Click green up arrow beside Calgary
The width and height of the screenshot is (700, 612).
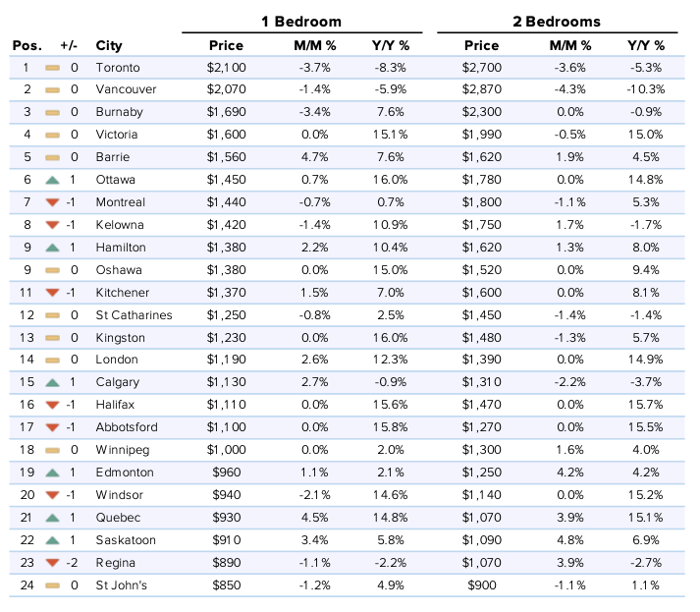tap(52, 383)
